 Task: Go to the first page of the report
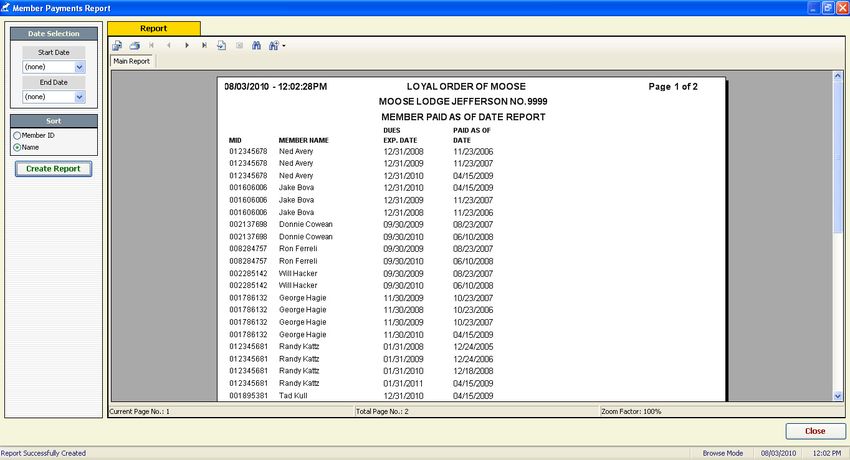152,46
